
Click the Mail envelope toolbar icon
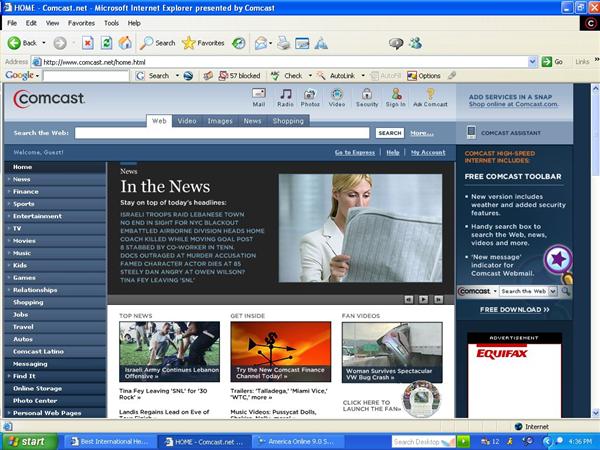[261, 43]
